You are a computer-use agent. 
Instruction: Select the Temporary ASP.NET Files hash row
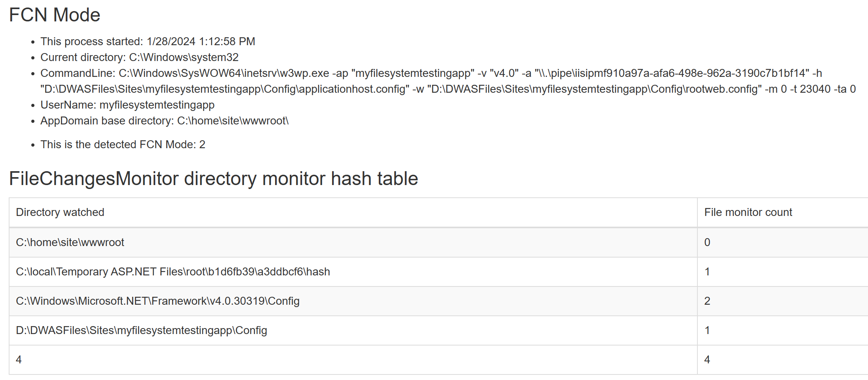click(x=439, y=272)
